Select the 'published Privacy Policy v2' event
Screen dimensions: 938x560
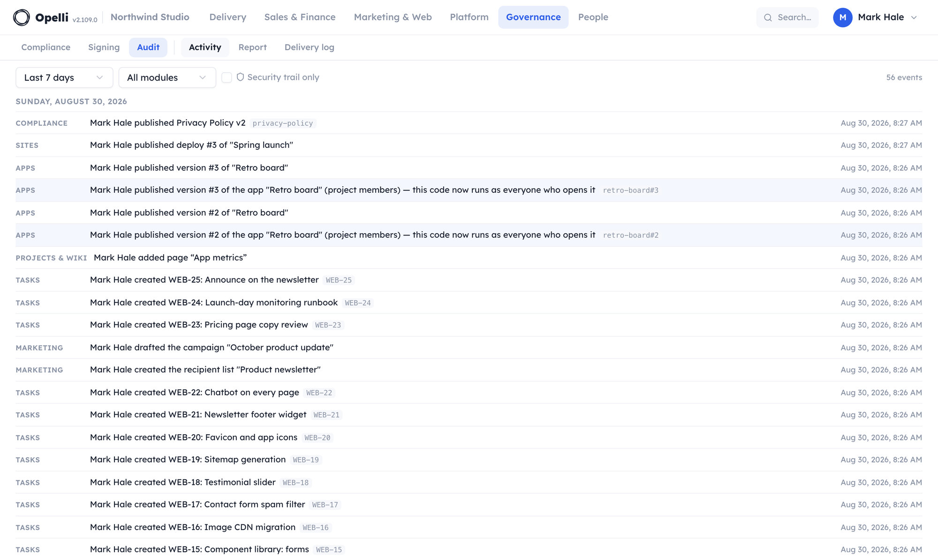(x=469, y=123)
